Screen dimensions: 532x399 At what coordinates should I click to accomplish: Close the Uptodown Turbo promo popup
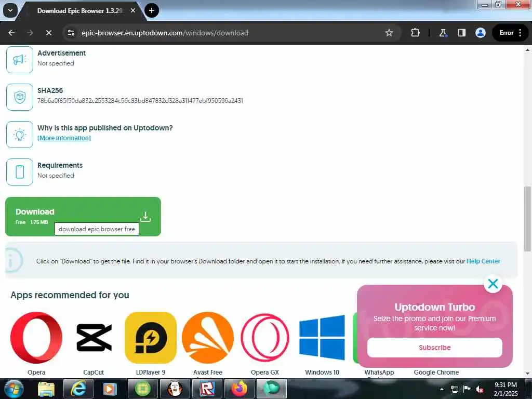click(x=493, y=283)
